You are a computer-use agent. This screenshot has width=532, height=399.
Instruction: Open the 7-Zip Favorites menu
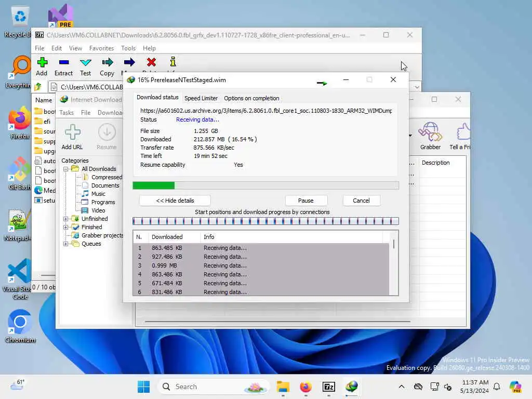(x=101, y=48)
